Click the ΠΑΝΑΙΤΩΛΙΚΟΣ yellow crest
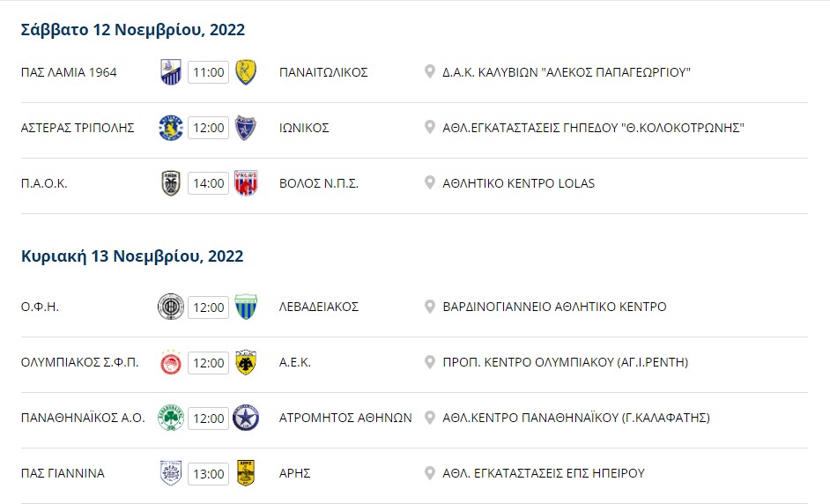This screenshot has height=504, width=830. coord(246,72)
